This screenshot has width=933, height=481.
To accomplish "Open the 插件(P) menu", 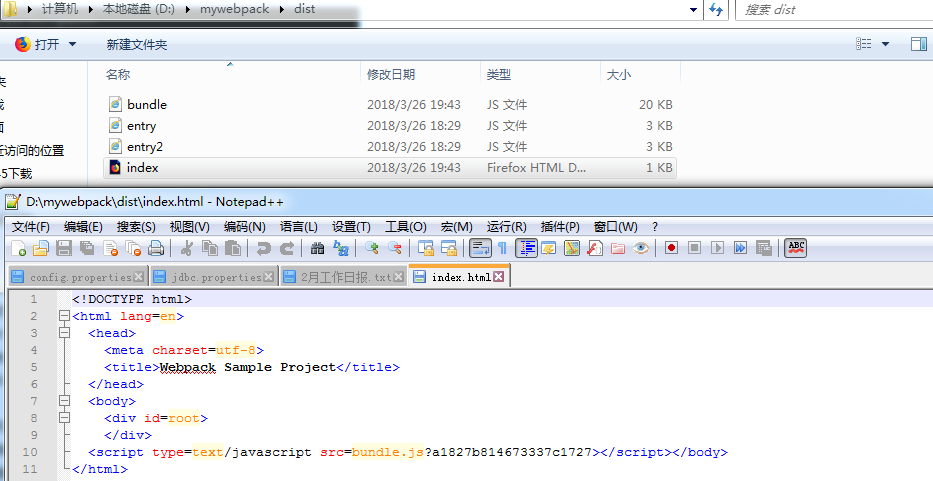I will click(560, 227).
